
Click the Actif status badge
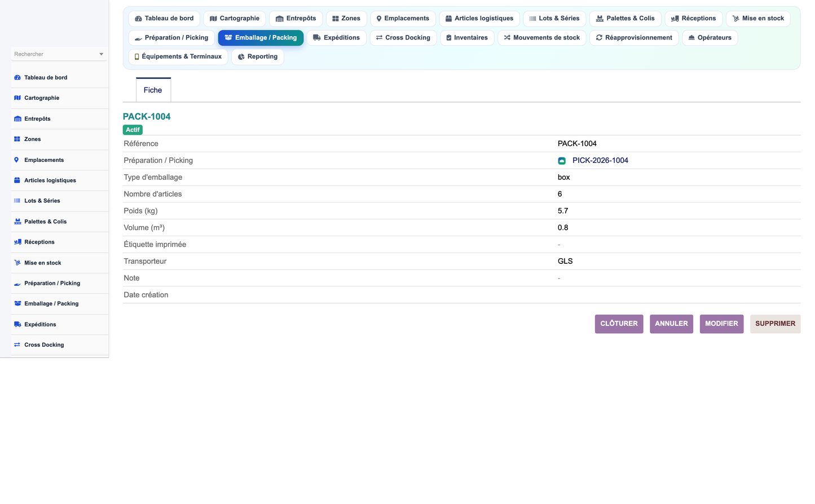[133, 130]
